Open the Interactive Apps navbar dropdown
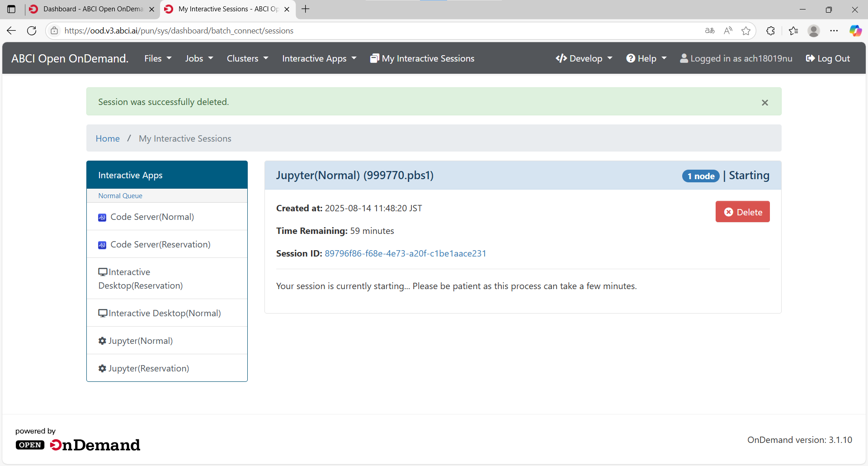Viewport: 868px width, 466px height. point(319,58)
